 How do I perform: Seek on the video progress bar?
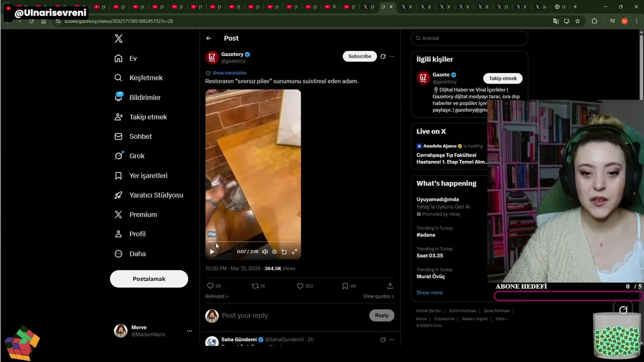(253, 242)
